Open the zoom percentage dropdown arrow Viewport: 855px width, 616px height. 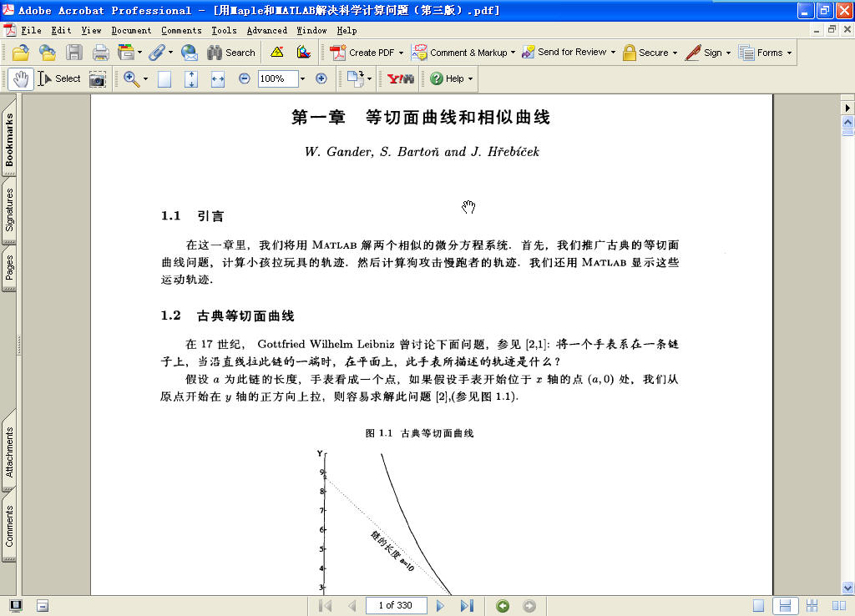(x=302, y=79)
